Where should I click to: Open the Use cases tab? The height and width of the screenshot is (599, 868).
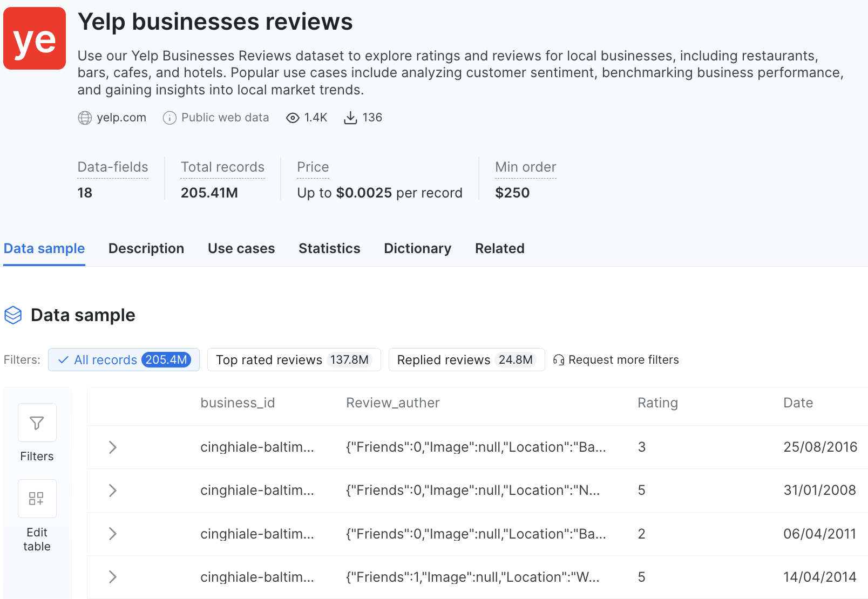[x=241, y=248]
